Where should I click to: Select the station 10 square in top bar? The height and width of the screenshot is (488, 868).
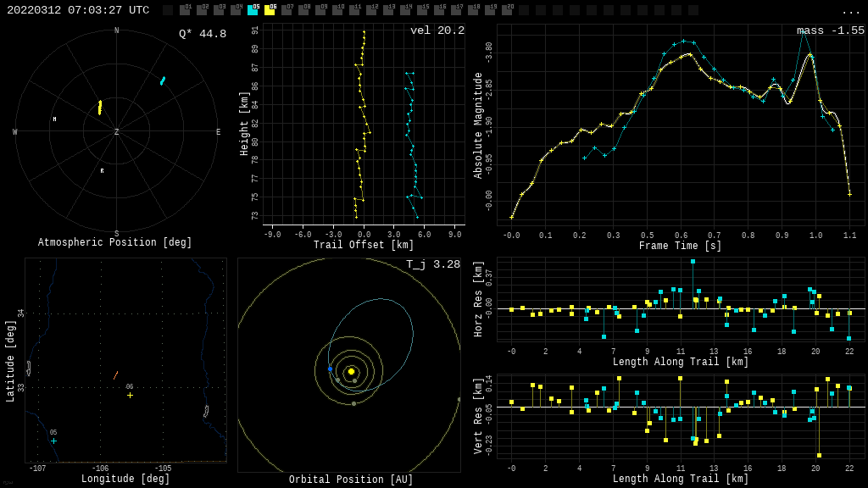[x=337, y=10]
